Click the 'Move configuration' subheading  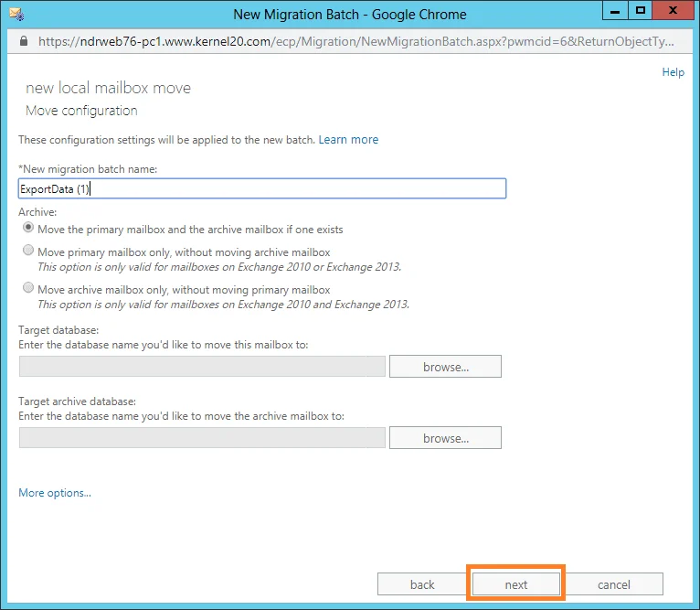81,111
